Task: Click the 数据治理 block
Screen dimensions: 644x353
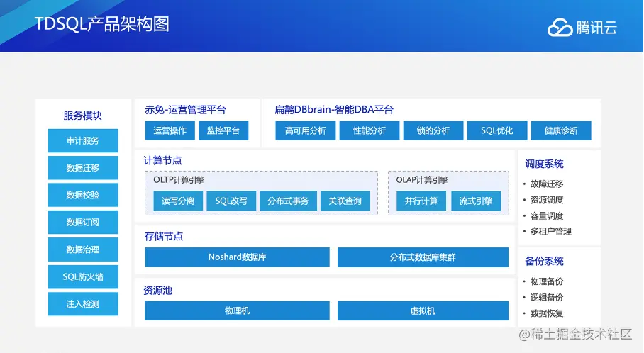Action: (x=83, y=250)
